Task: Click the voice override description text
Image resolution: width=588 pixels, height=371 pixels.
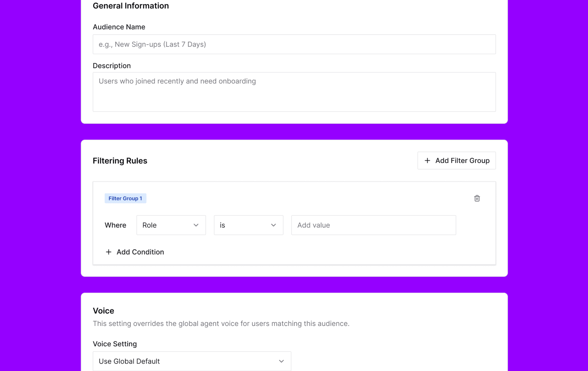Action: (221, 323)
